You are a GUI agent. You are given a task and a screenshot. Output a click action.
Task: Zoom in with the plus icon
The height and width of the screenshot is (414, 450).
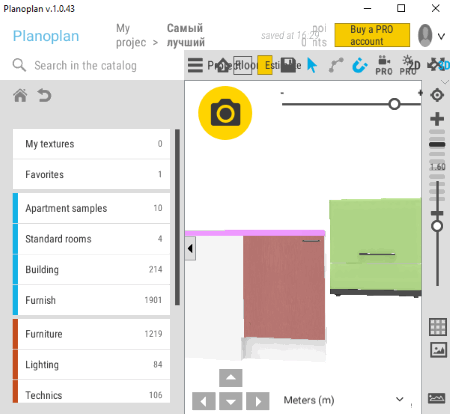[437, 119]
